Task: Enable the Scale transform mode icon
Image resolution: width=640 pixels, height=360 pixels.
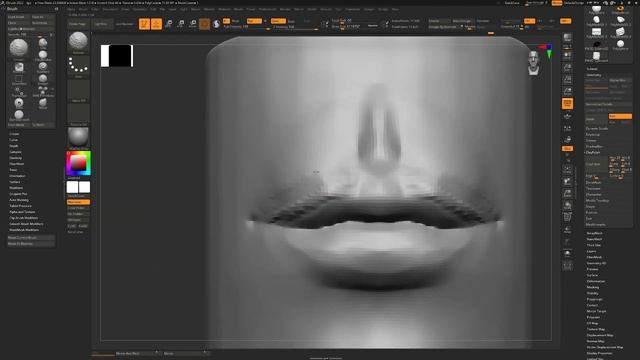Action: tap(181, 24)
